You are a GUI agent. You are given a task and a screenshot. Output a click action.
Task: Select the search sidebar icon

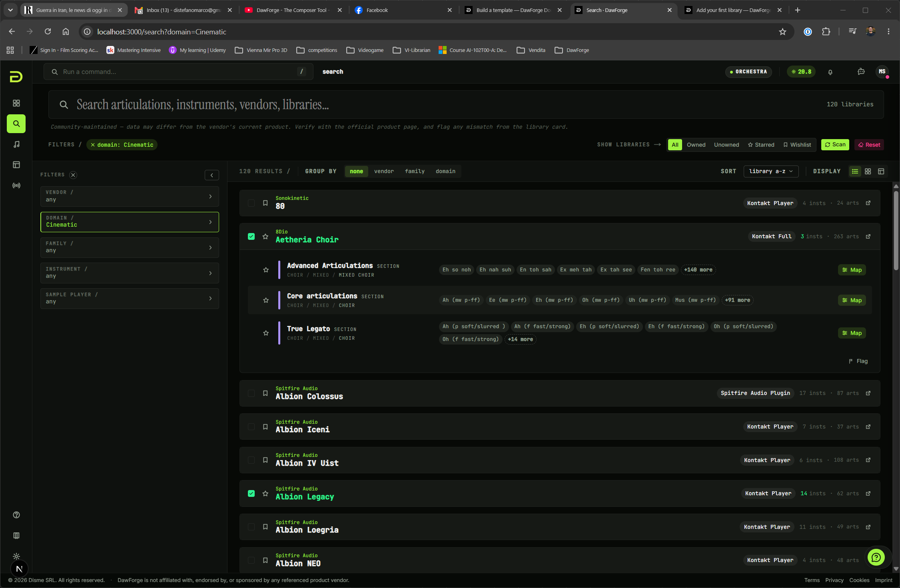pos(16,124)
